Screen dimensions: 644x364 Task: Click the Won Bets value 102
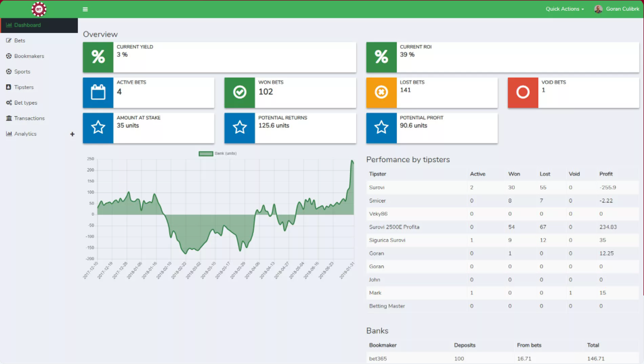266,92
